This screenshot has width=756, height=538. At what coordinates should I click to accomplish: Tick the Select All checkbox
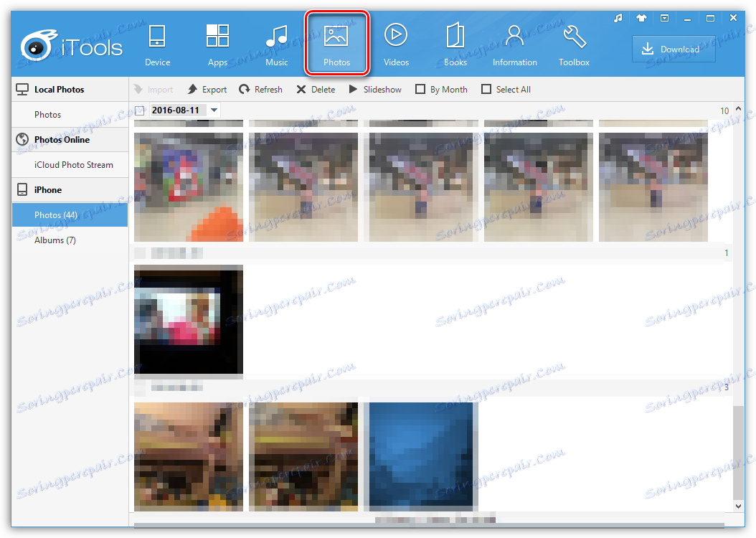[x=486, y=89]
